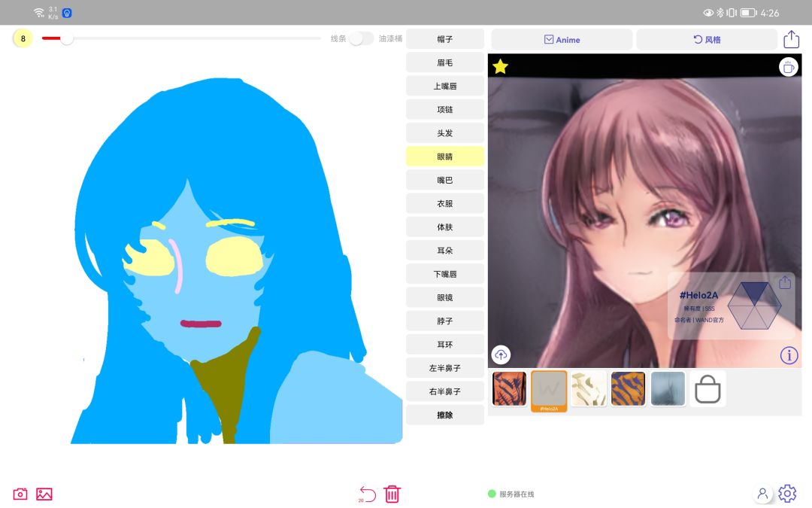Reset style with 风格 button

707,39
